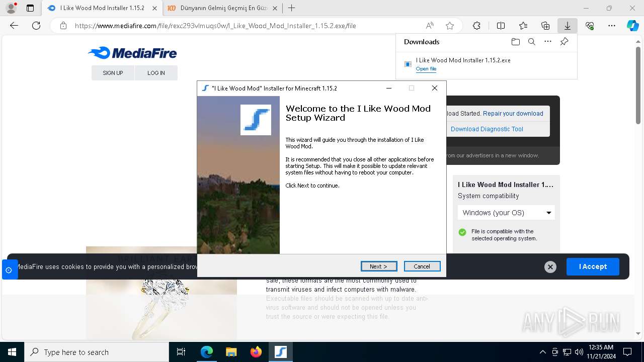Viewport: 644px width, 362px height.
Task: Accept cookies with I Accept button
Action: click(593, 266)
